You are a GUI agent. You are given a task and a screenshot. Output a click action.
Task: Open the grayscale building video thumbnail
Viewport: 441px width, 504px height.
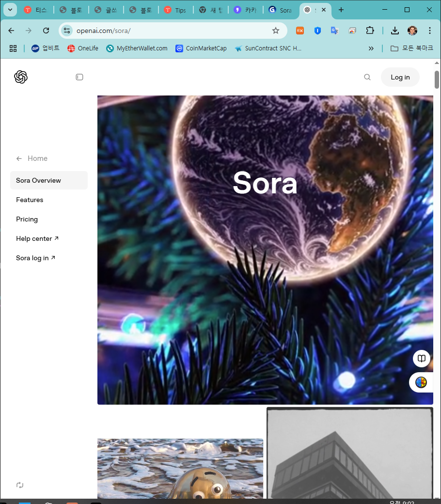click(x=350, y=453)
